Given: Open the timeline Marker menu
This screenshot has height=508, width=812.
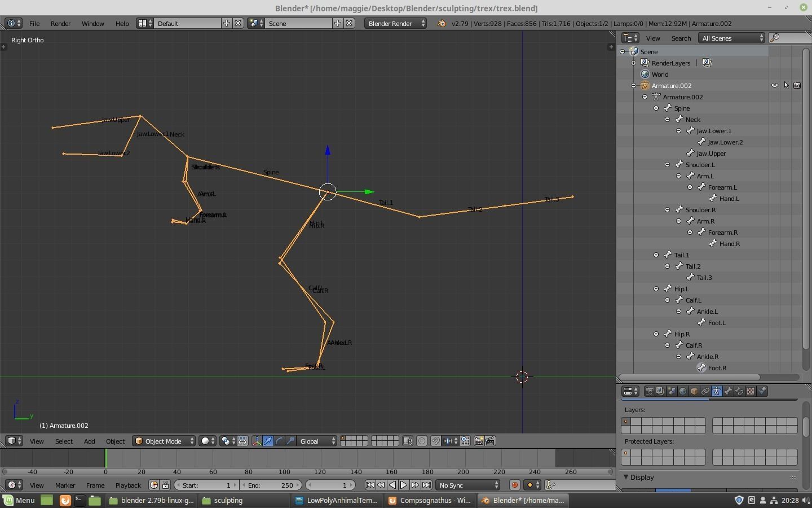Looking at the screenshot, I should pos(65,485).
